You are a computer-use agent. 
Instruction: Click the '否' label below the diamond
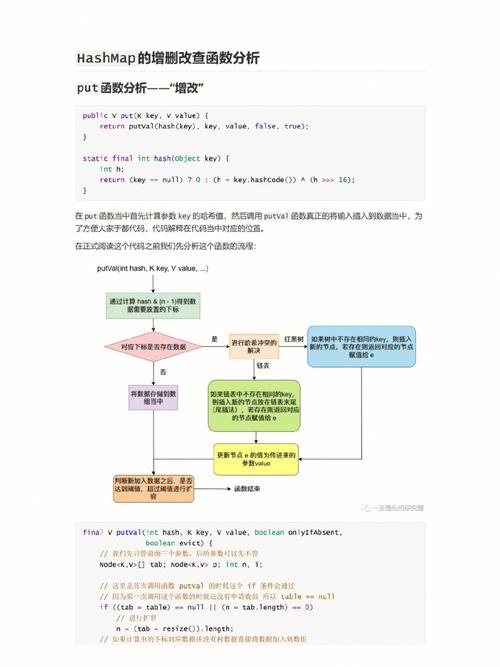pyautogui.click(x=163, y=372)
